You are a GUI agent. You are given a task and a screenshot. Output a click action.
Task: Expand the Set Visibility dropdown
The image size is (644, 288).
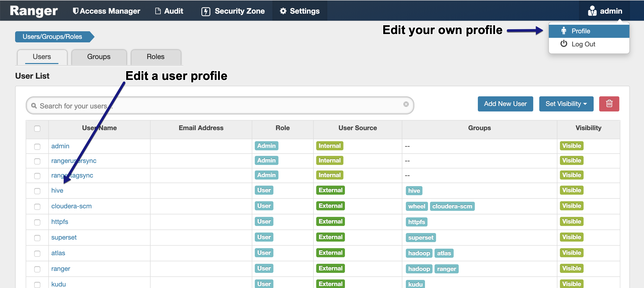click(x=566, y=104)
